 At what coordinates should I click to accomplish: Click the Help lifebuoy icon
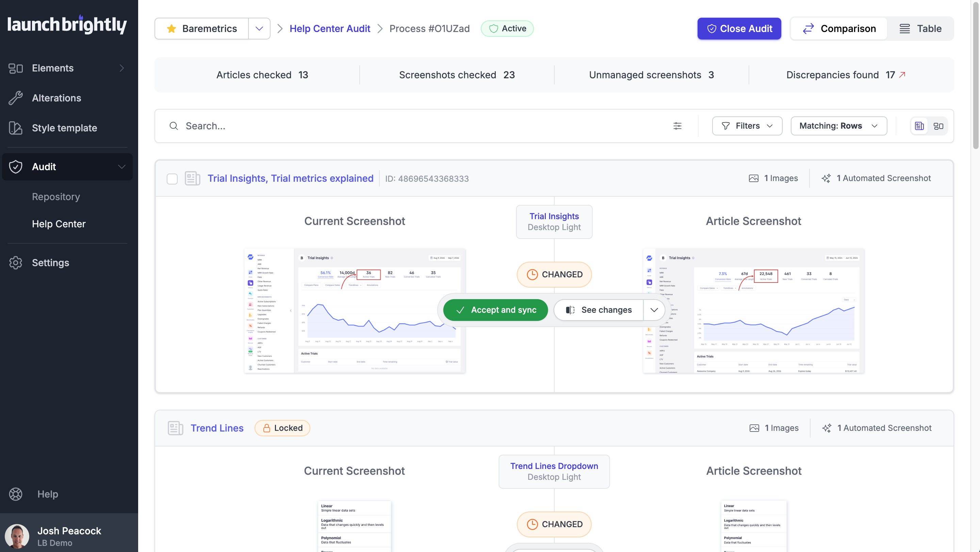pyautogui.click(x=16, y=494)
